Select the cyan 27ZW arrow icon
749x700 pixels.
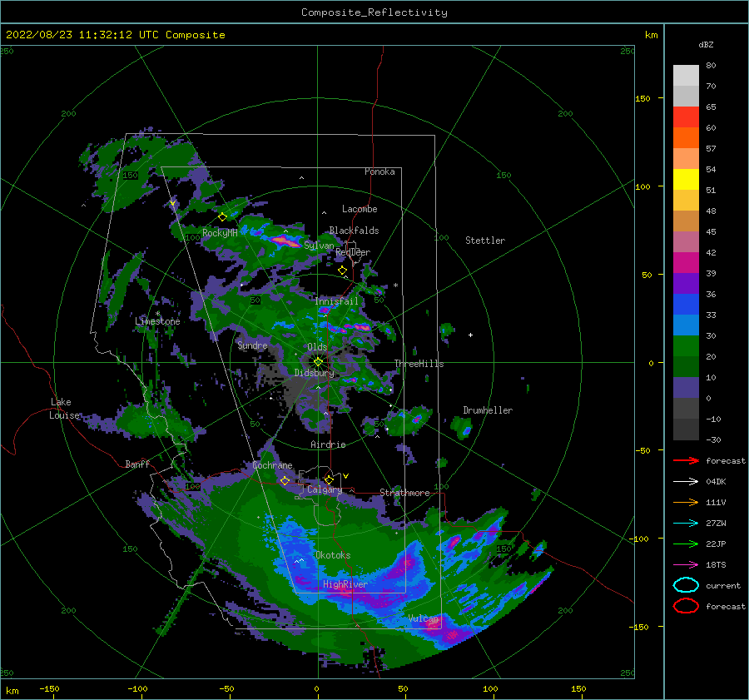(x=686, y=524)
